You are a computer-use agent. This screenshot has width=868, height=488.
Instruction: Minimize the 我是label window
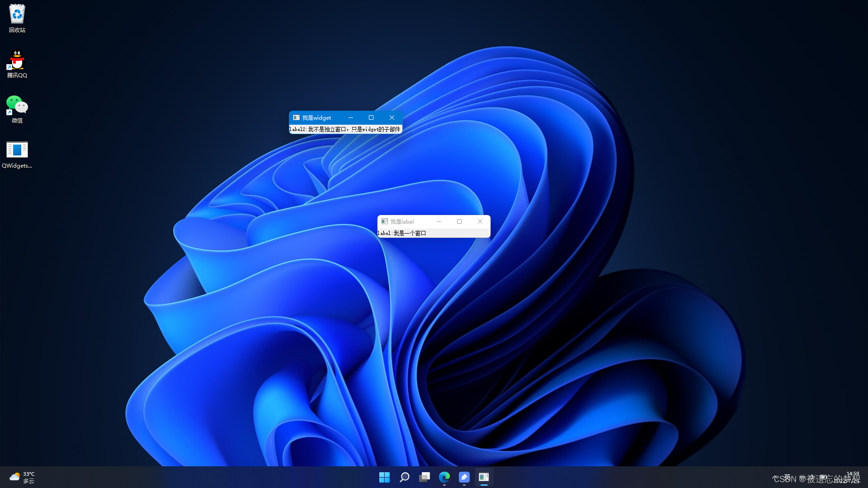pyautogui.click(x=439, y=221)
